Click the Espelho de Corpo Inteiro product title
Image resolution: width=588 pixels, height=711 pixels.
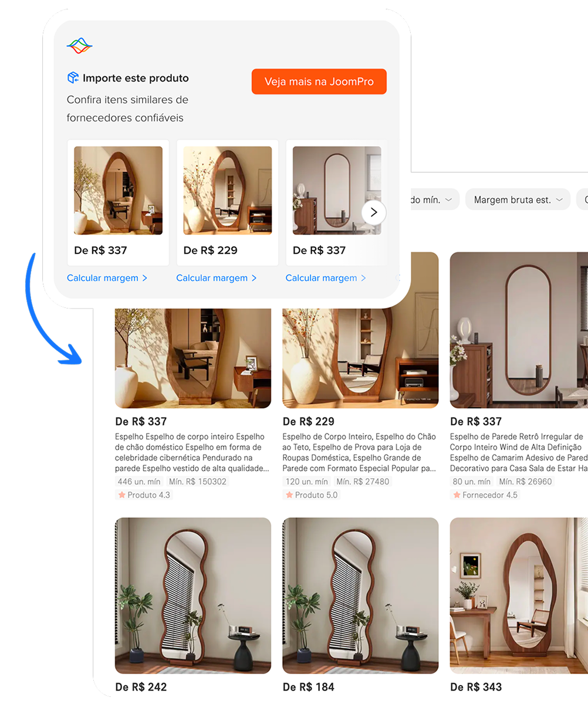pyautogui.click(x=360, y=452)
